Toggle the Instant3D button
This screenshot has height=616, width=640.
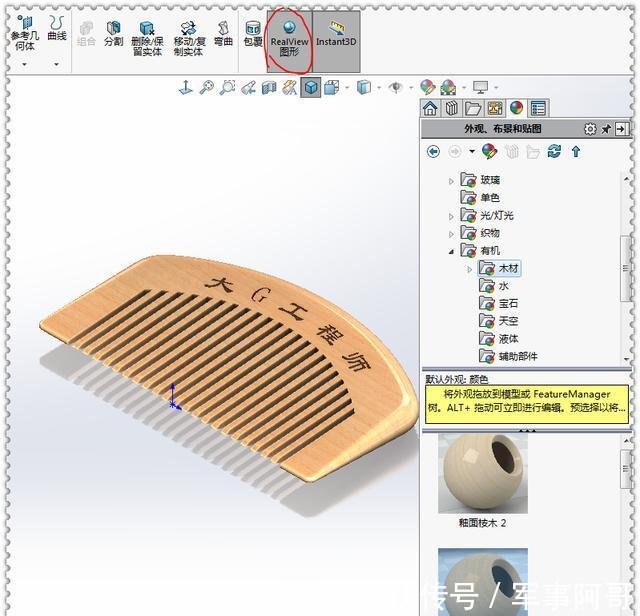click(x=336, y=41)
